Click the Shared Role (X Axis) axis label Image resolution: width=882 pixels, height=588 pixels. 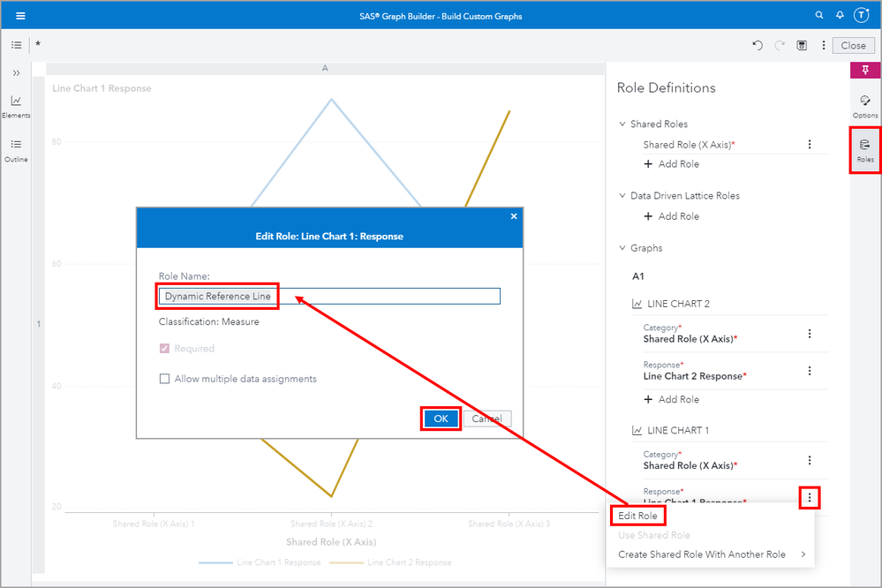[331, 542]
